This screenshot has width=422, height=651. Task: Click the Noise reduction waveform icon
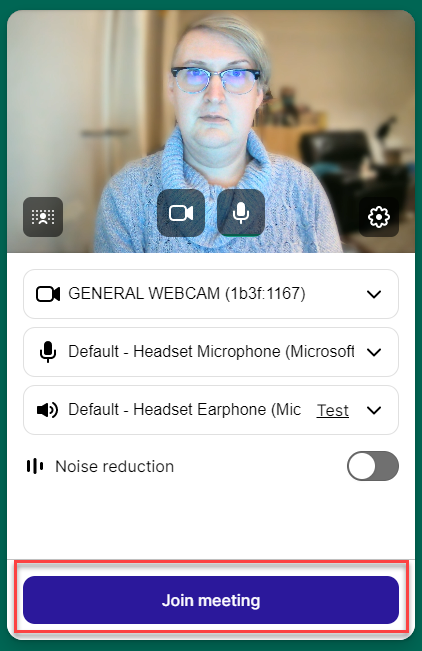pyautogui.click(x=35, y=466)
